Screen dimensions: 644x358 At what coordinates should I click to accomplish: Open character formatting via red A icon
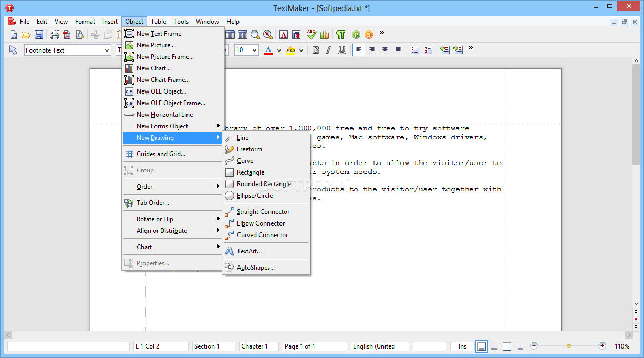pyautogui.click(x=284, y=35)
